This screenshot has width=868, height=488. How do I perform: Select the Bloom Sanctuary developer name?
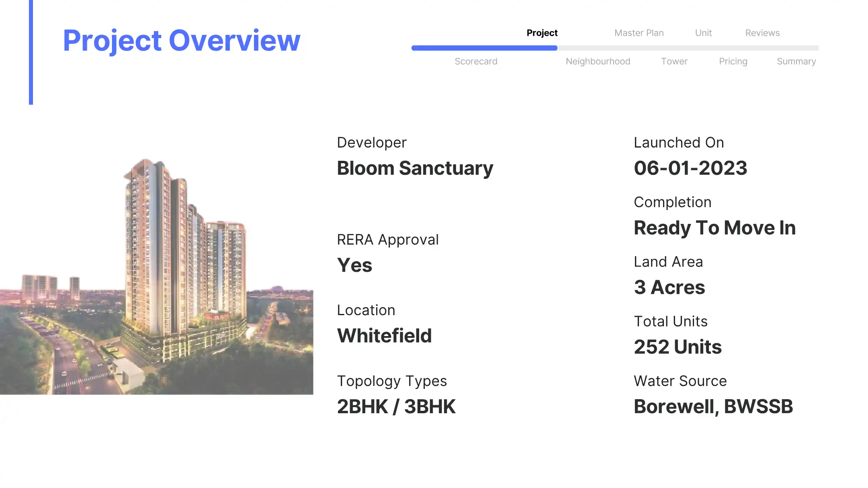[415, 168]
